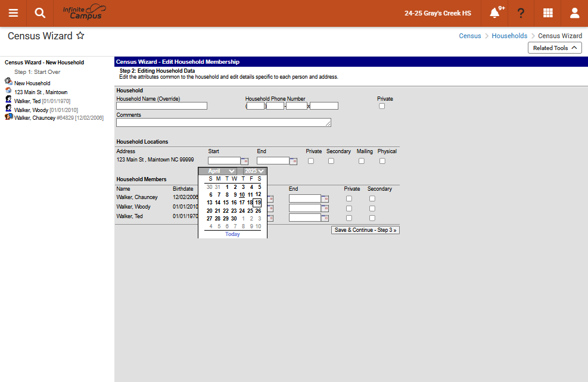Check Secondary for the address location
The height and width of the screenshot is (382, 588).
[x=331, y=161]
